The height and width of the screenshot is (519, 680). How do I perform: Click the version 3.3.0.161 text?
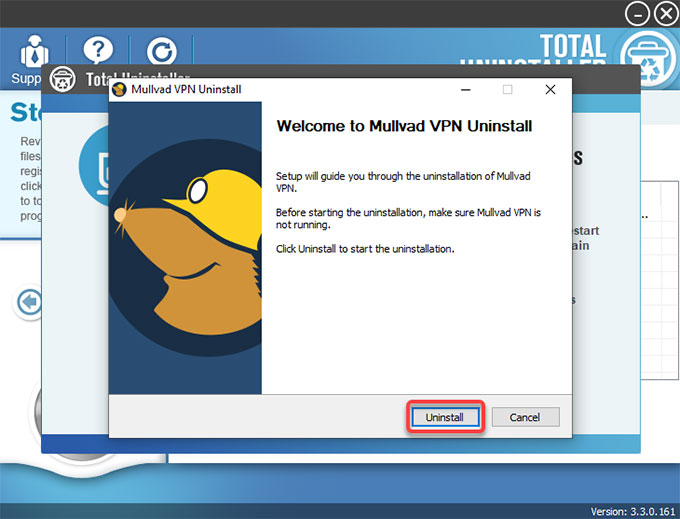[633, 512]
